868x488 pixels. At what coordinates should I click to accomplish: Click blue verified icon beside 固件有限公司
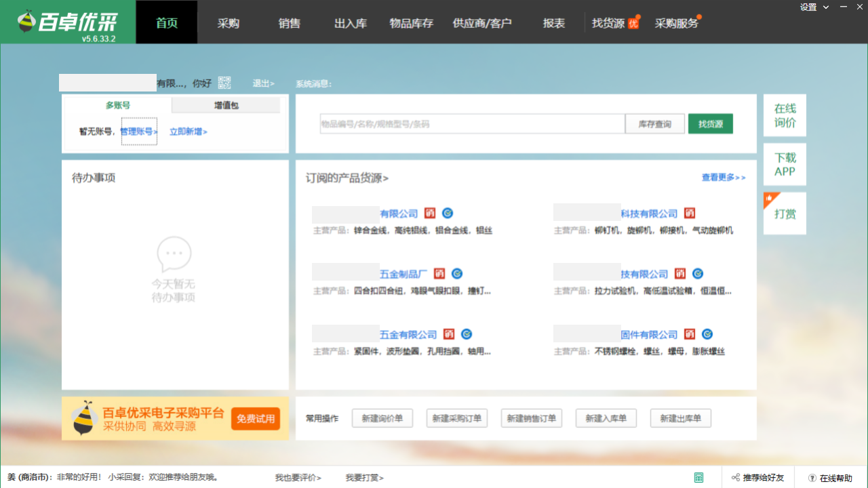[x=707, y=334]
